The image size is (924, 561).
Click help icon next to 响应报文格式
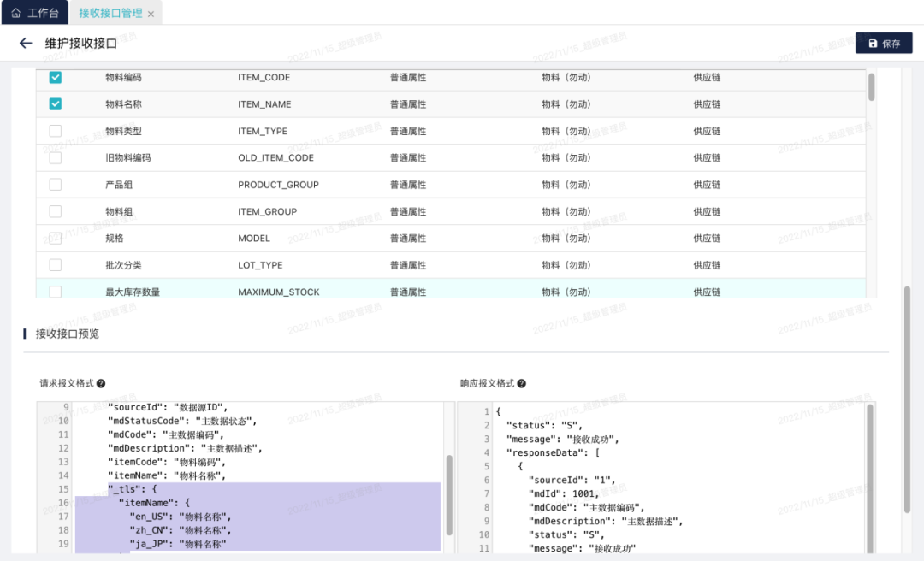pyautogui.click(x=522, y=384)
